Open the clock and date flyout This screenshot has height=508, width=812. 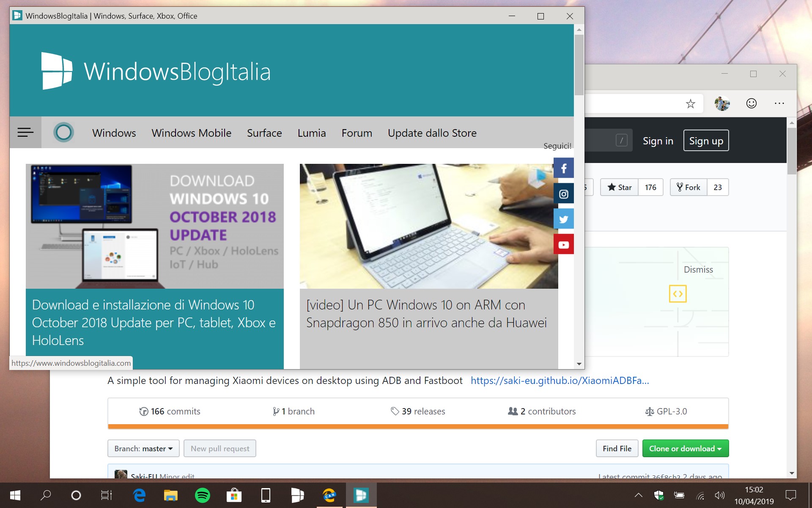tap(754, 495)
